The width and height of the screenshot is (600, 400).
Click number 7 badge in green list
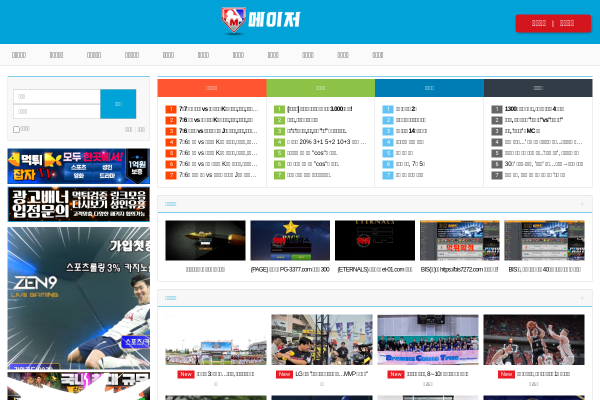[x=279, y=175]
